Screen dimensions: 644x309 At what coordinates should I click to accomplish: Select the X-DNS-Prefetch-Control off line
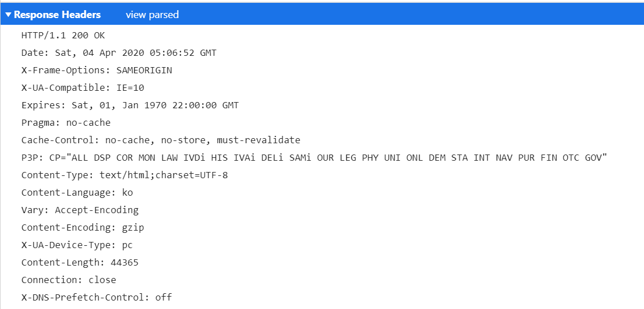[x=96, y=297]
